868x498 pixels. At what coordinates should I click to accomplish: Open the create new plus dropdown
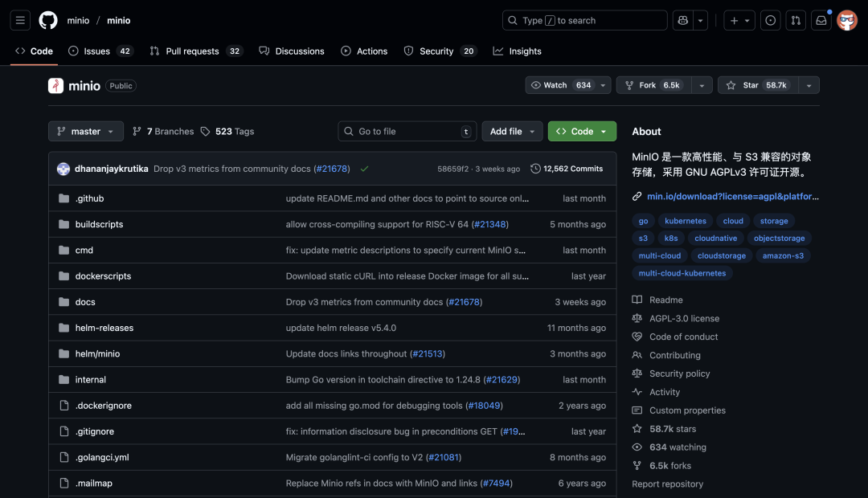pos(739,20)
